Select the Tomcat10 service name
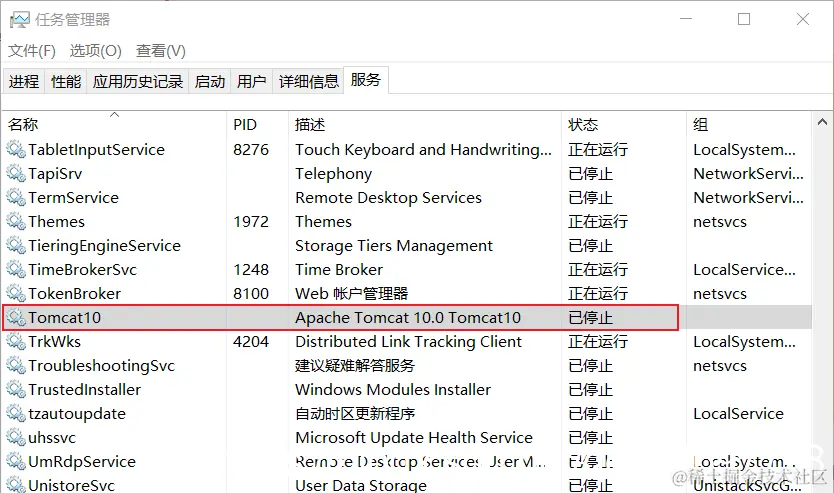 (x=64, y=317)
